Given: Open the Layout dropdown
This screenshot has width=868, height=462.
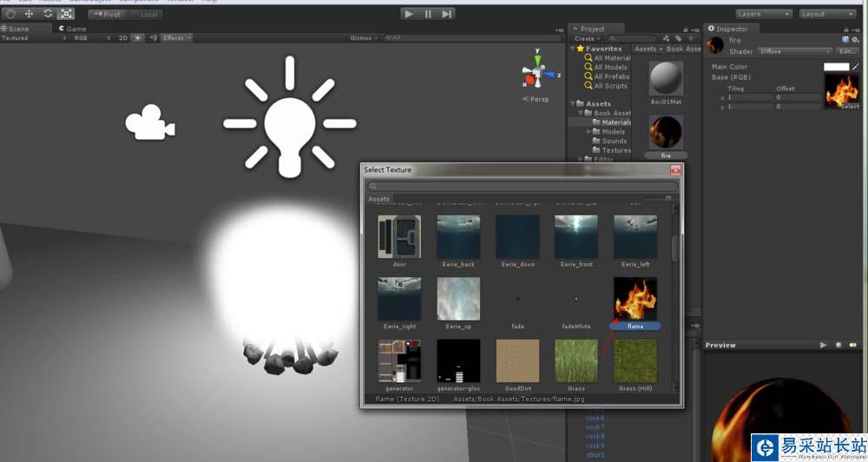Looking at the screenshot, I should pyautogui.click(x=826, y=14).
